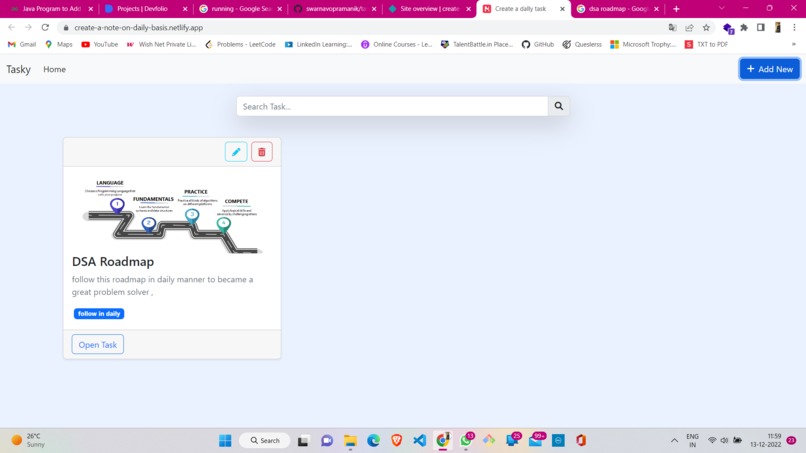
Task: Delete the DSA Roadmap task with trash icon
Action: (x=262, y=152)
